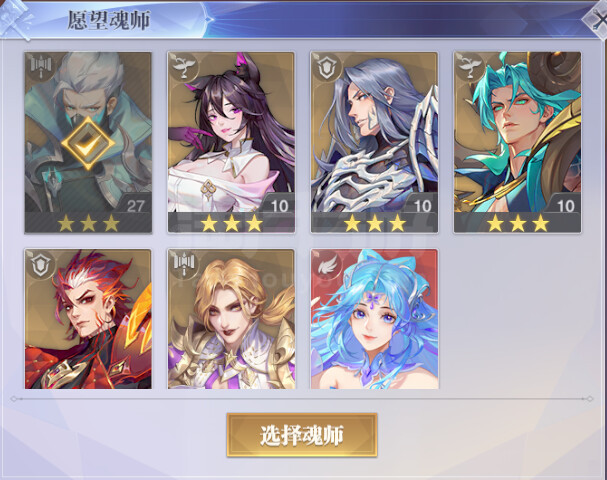Click the wing class icon on the blue-haired girl card
This screenshot has width=607, height=480.
coord(328,264)
